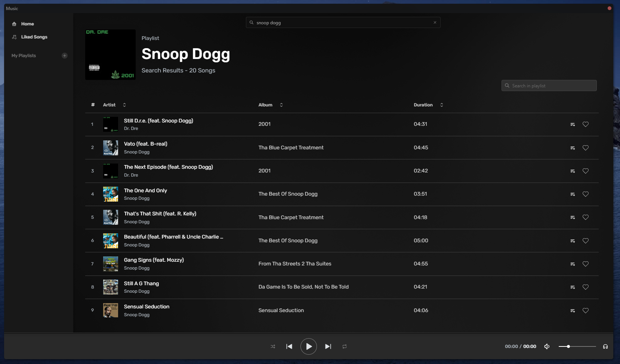The height and width of the screenshot is (364, 620).
Task: Add a new playlist with plus icon
Action: (65, 56)
